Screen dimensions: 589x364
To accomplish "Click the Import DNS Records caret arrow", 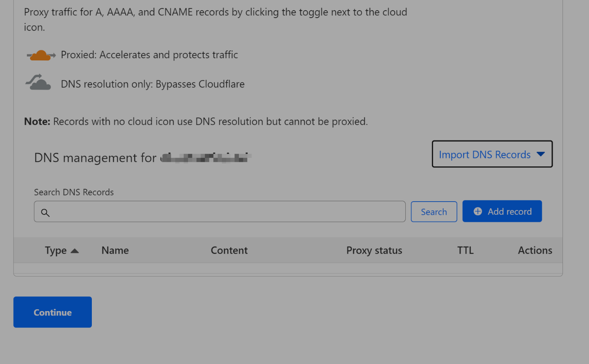I will point(540,154).
